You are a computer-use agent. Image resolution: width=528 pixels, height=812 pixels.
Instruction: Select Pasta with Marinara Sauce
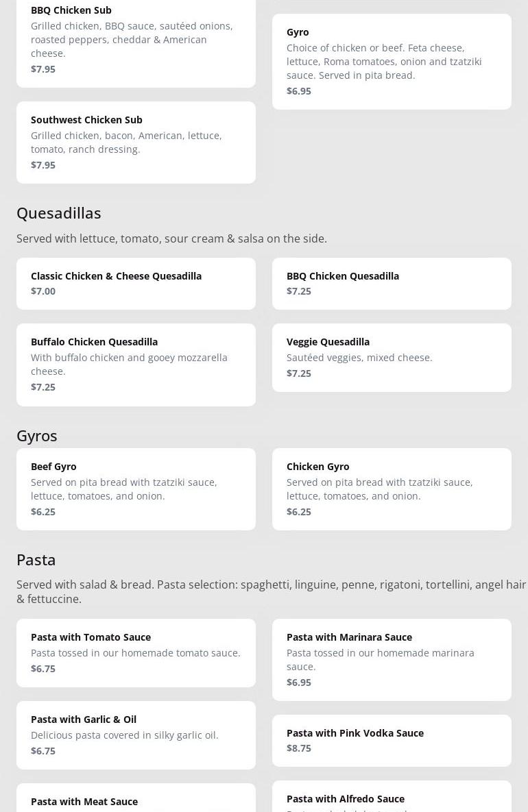point(392,659)
